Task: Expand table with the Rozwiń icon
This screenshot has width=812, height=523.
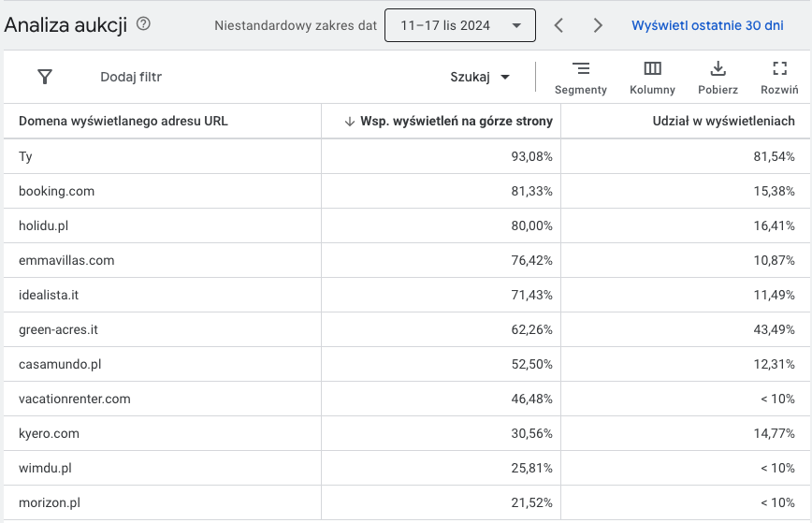Action: point(779,69)
